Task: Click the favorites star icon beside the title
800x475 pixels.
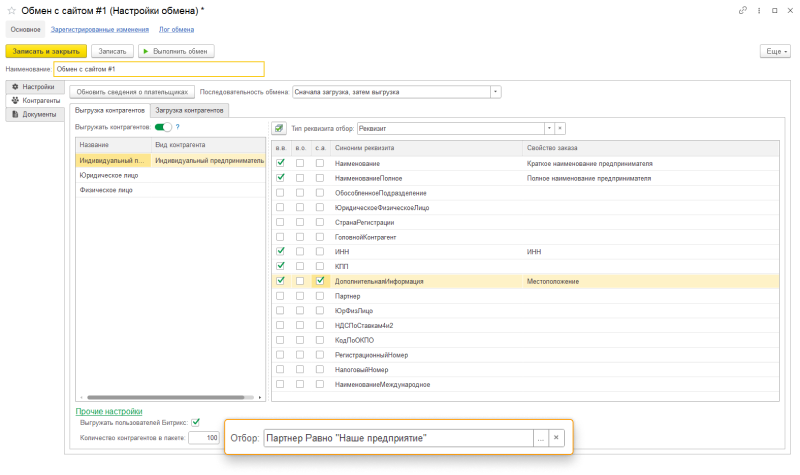Action: 11,11
